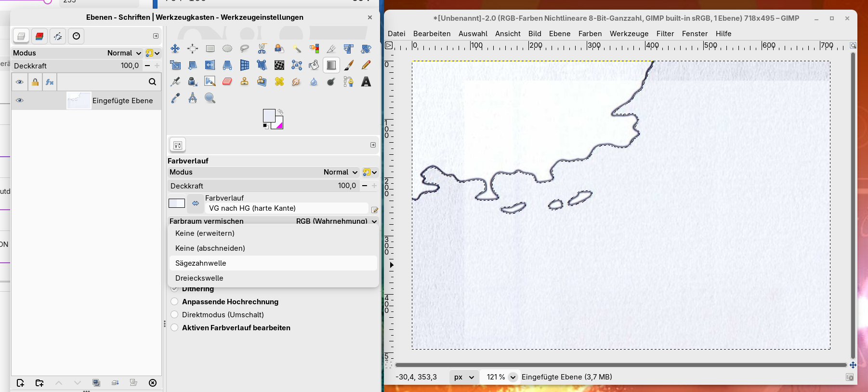Select the Scissors Select tool
This screenshot has height=392, width=868.
(262, 48)
